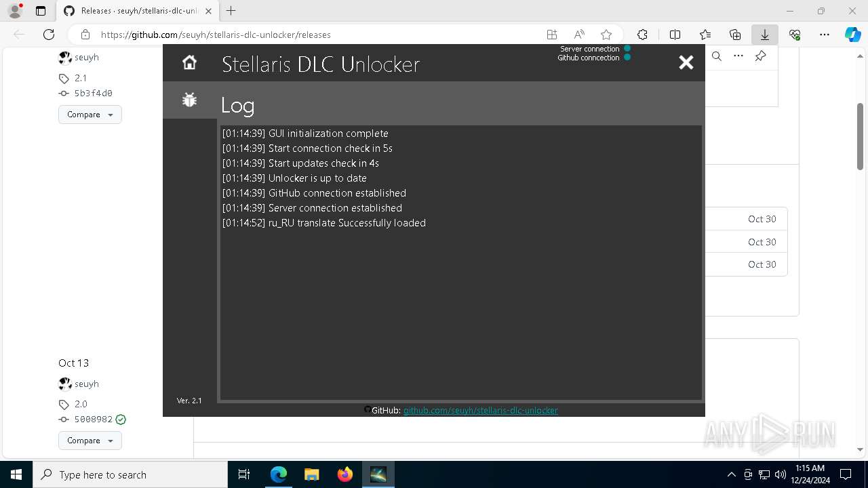Open the Edge Downloads button

coord(764,35)
